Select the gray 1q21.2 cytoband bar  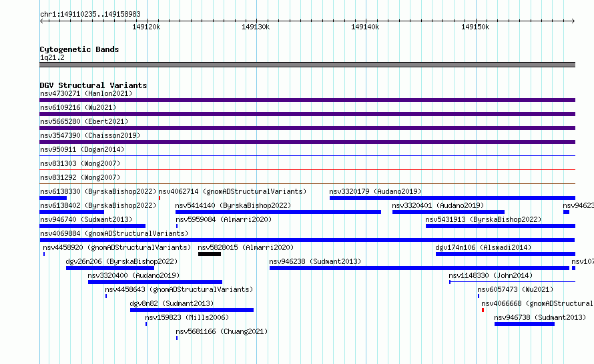(307, 65)
